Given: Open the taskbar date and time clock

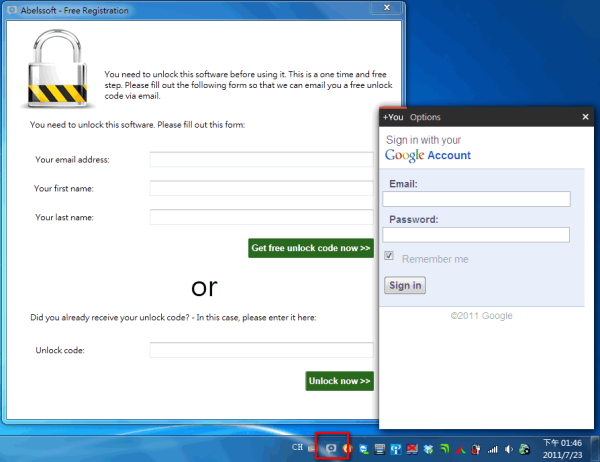Looking at the screenshot, I should point(562,448).
